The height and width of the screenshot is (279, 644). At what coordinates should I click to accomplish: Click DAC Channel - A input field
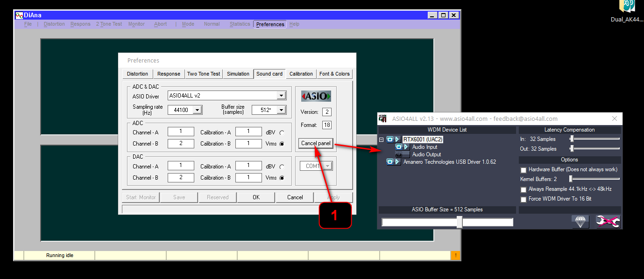[181, 167]
